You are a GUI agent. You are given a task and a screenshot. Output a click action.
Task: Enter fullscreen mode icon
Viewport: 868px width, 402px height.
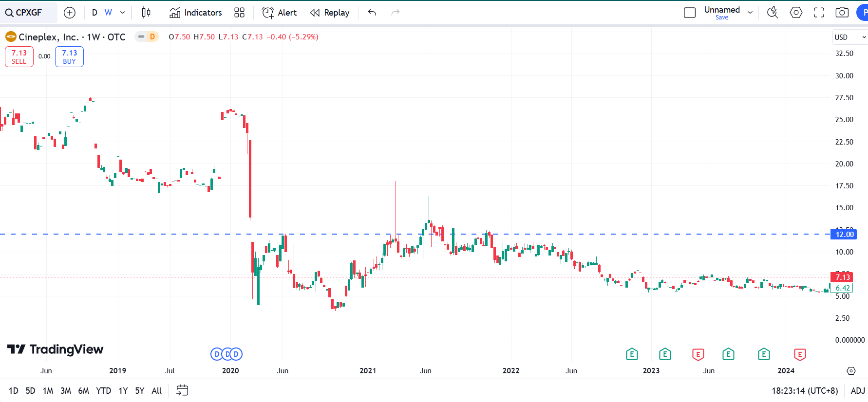(x=819, y=13)
